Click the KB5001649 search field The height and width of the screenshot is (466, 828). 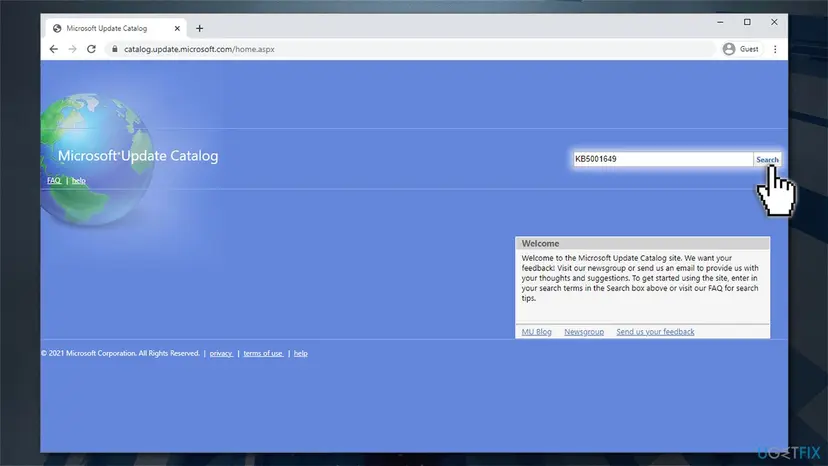click(663, 159)
